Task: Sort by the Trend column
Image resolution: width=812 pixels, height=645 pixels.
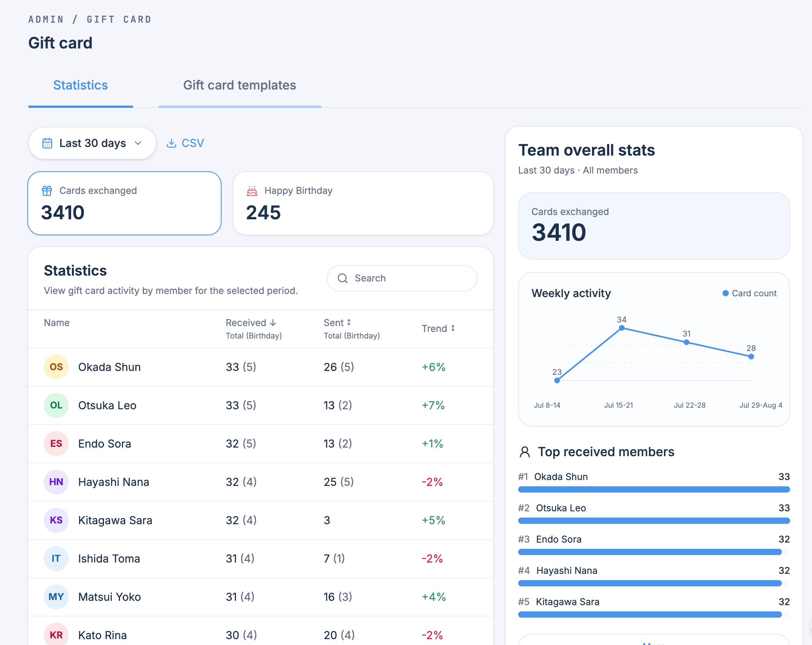Action: (438, 328)
